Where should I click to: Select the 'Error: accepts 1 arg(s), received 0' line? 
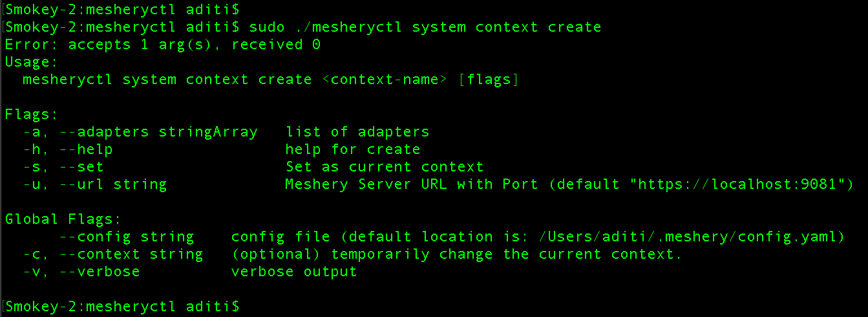[162, 45]
